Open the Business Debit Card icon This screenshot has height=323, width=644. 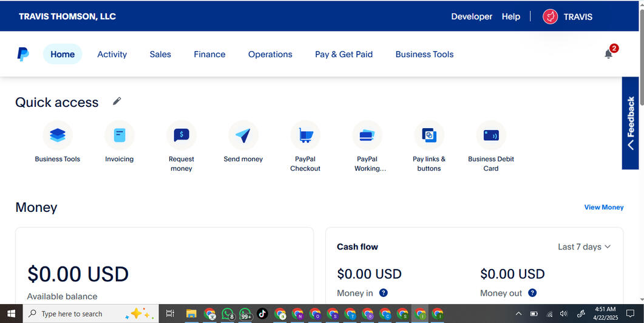pos(491,135)
